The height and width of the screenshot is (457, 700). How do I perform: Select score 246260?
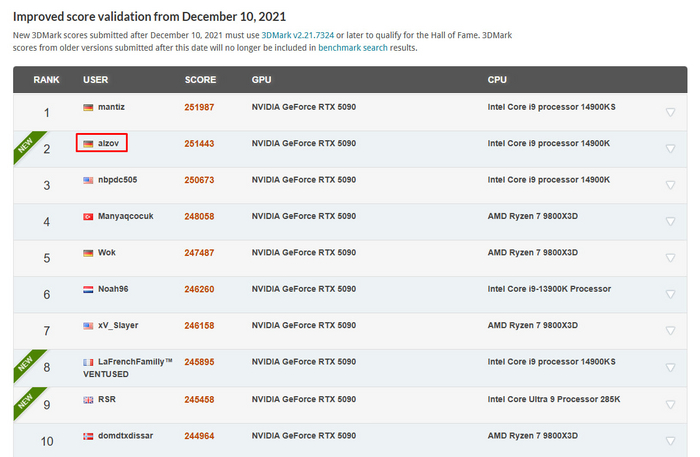point(199,289)
